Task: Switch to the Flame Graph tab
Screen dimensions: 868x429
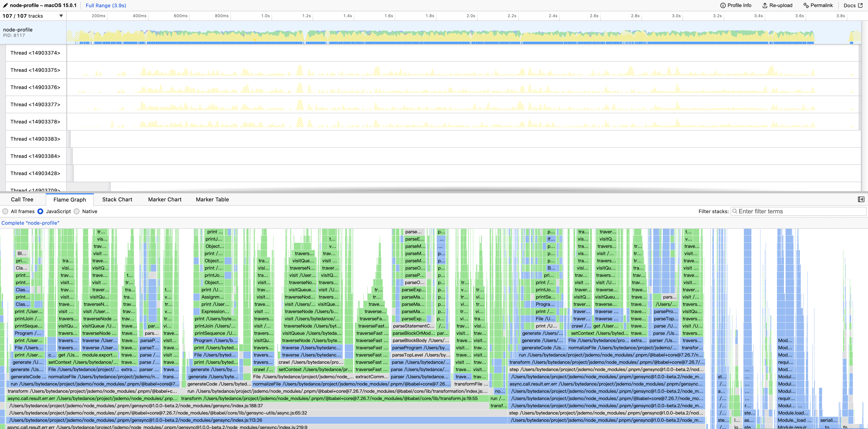Action: pos(70,200)
